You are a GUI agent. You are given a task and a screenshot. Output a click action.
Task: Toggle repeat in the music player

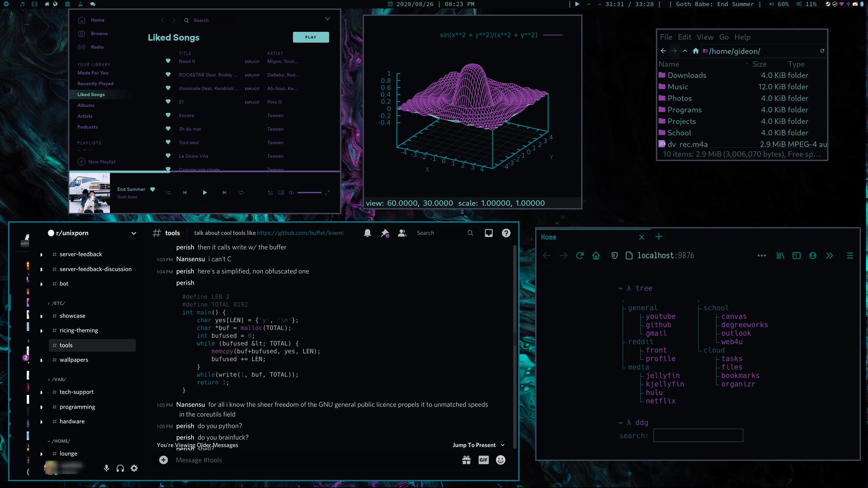point(241,193)
